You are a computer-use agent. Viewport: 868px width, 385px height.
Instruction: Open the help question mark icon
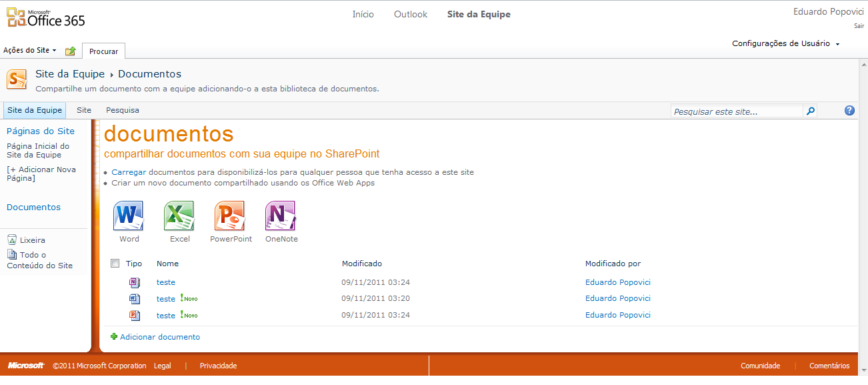pyautogui.click(x=849, y=111)
